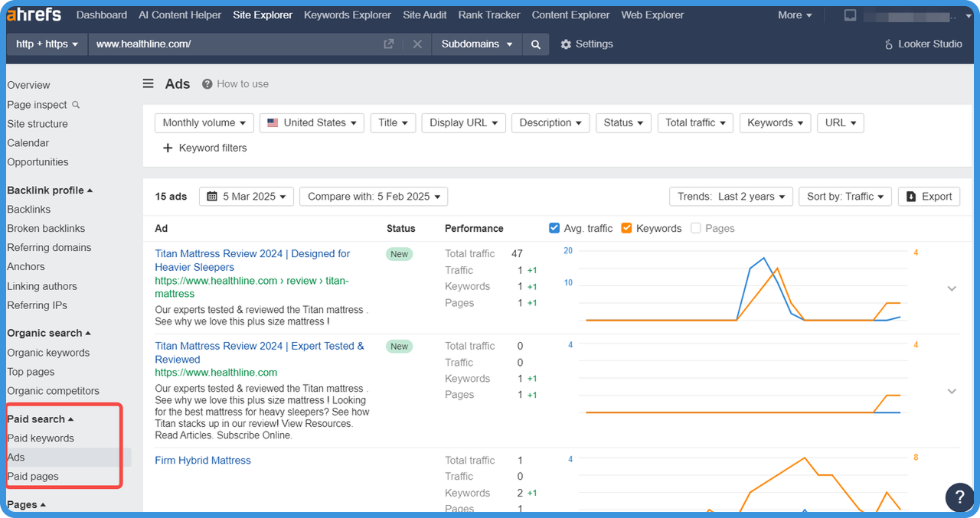The image size is (980, 518).
Task: Open Keywords Explorer
Action: (348, 15)
